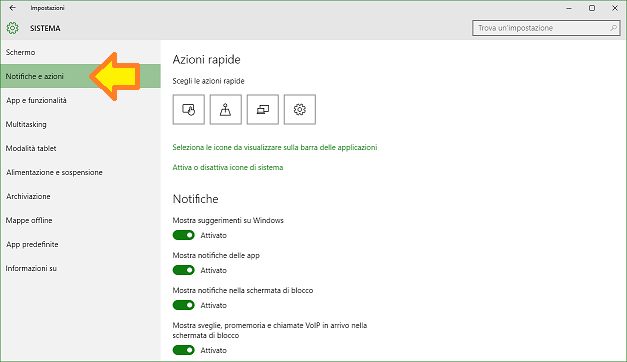The width and height of the screenshot is (627, 362).
Task: Open Mappe offline settings
Action: pos(81,220)
